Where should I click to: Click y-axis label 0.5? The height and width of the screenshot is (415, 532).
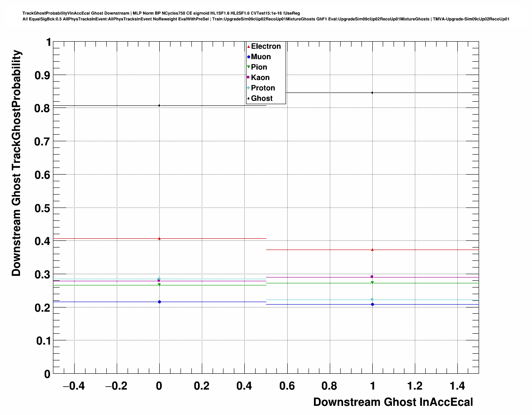click(42, 208)
